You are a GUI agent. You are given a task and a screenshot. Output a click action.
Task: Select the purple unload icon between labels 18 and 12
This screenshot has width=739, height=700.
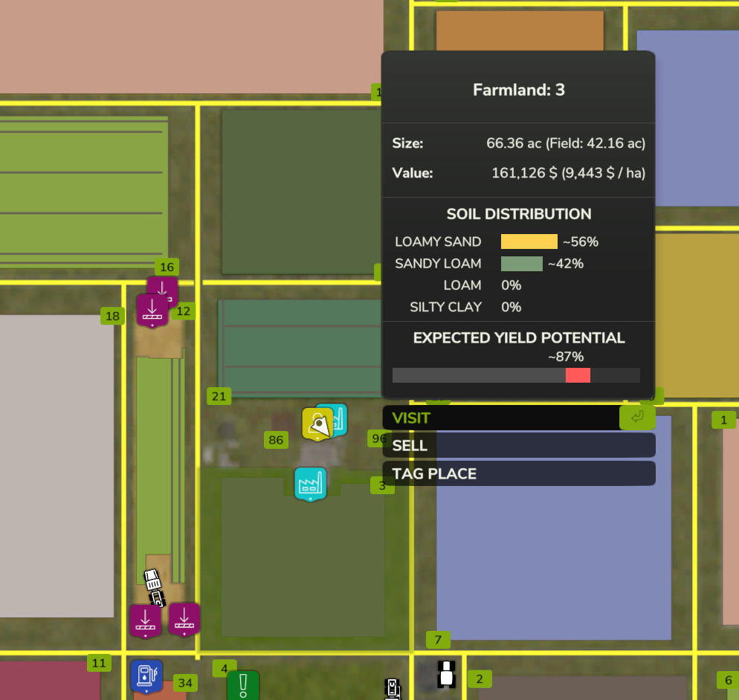pos(152,311)
